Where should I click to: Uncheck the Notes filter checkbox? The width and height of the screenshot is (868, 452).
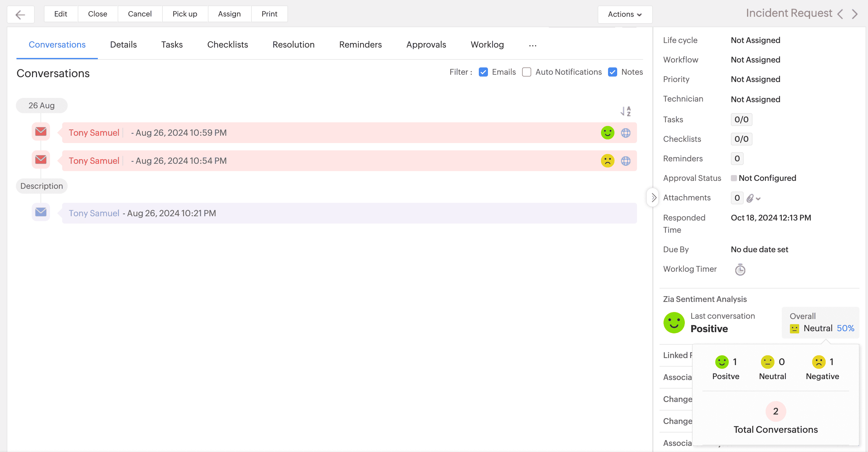(613, 72)
